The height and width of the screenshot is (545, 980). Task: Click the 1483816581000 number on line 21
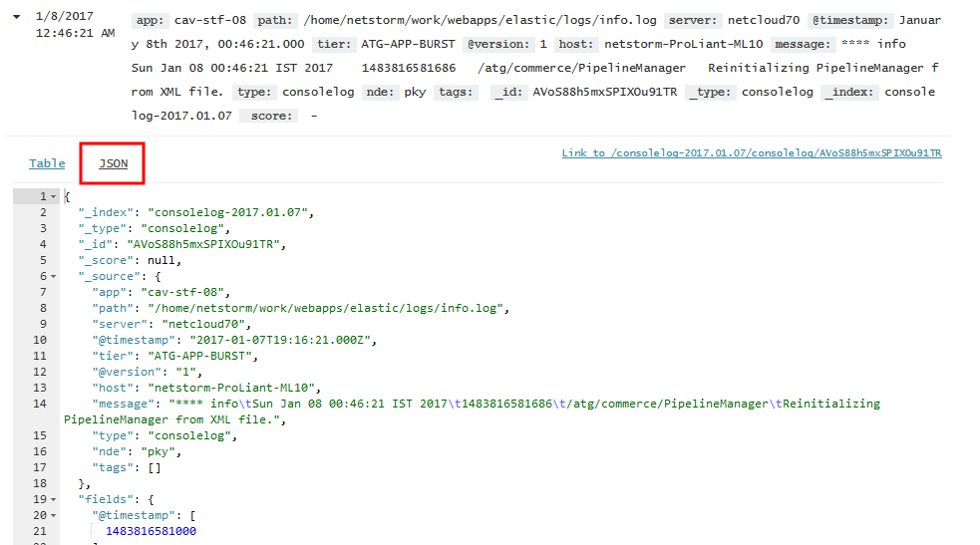click(x=151, y=531)
